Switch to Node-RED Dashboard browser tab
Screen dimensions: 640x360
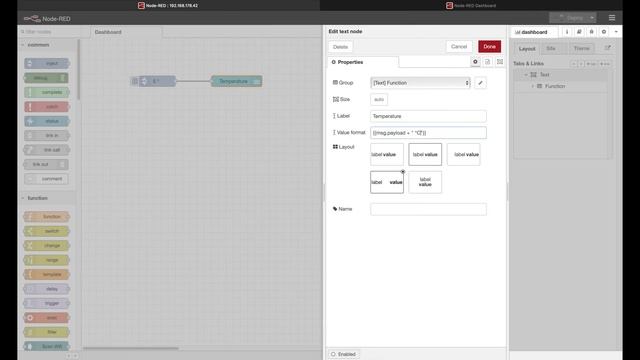click(471, 6)
